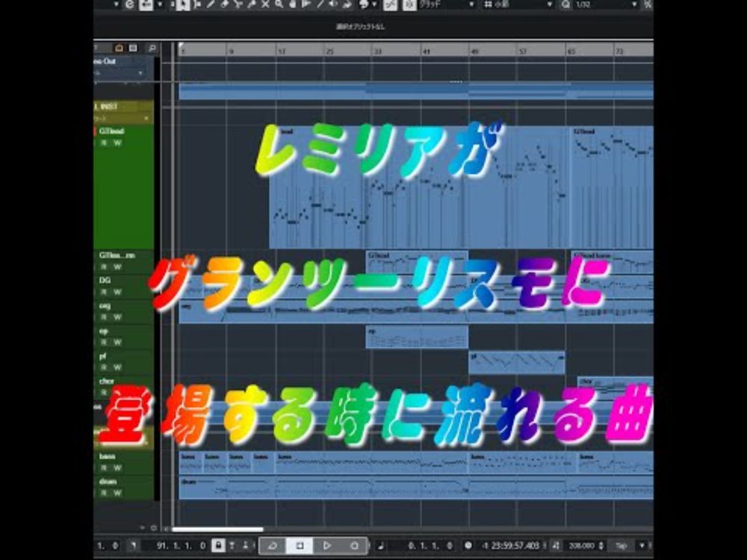Click the grid type icon beside 小節
Image resolution: width=747 pixels, height=560 pixels.
(x=488, y=4)
